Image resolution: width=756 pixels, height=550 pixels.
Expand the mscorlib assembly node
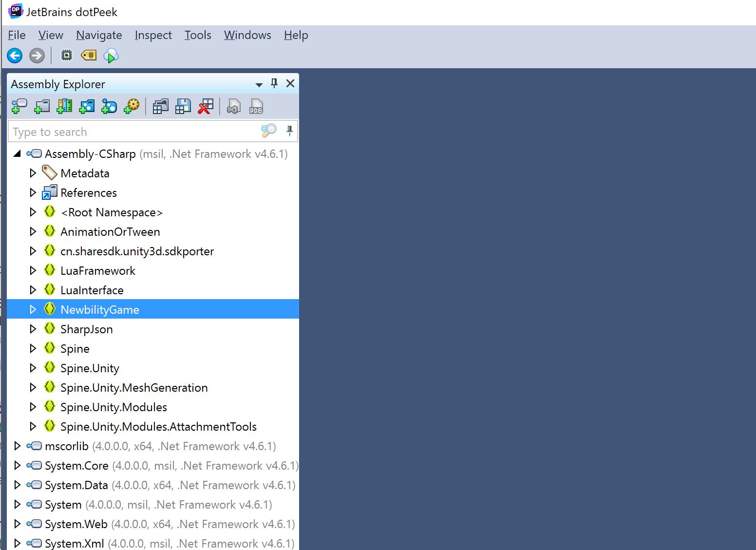(17, 446)
